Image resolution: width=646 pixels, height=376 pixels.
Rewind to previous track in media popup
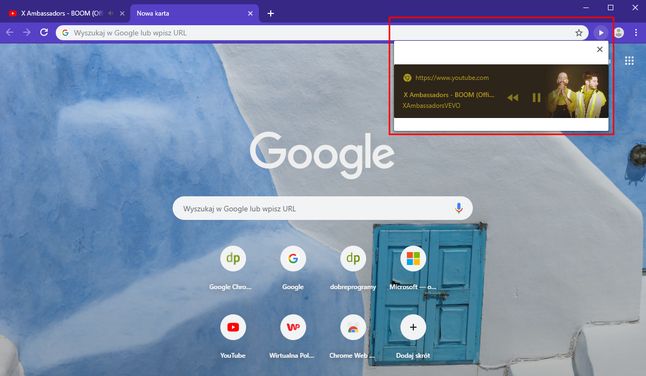tap(513, 98)
